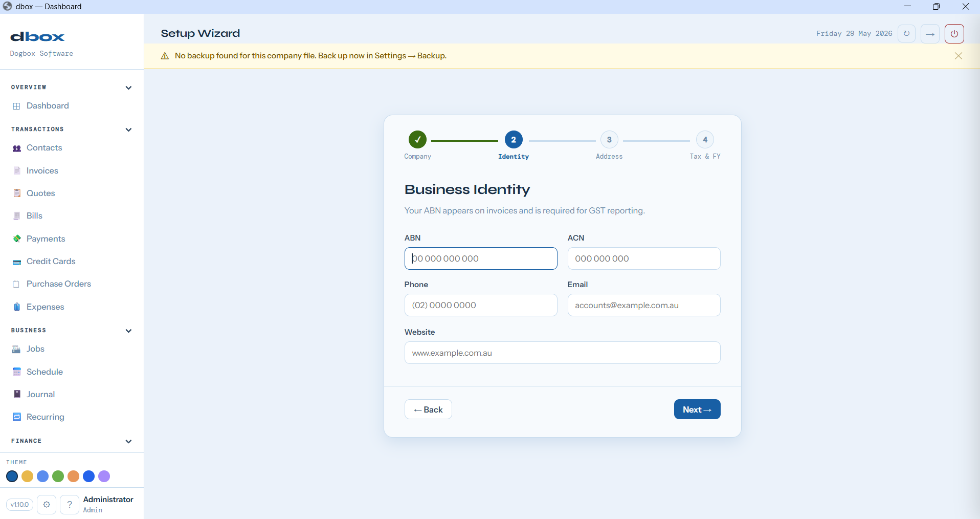
Task: Click the Quotes clipboard icon
Action: click(17, 193)
